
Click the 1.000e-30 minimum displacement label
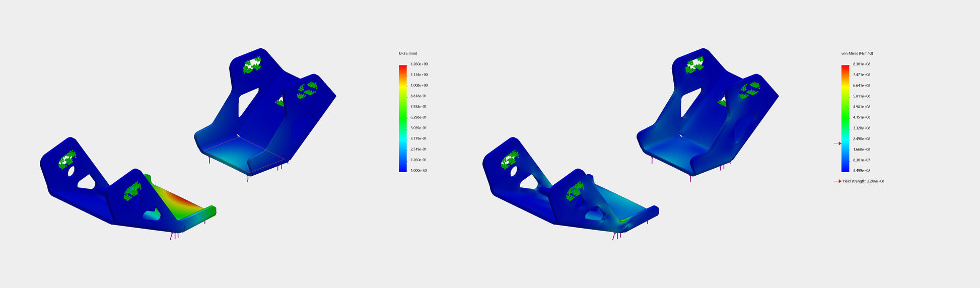[x=419, y=171]
